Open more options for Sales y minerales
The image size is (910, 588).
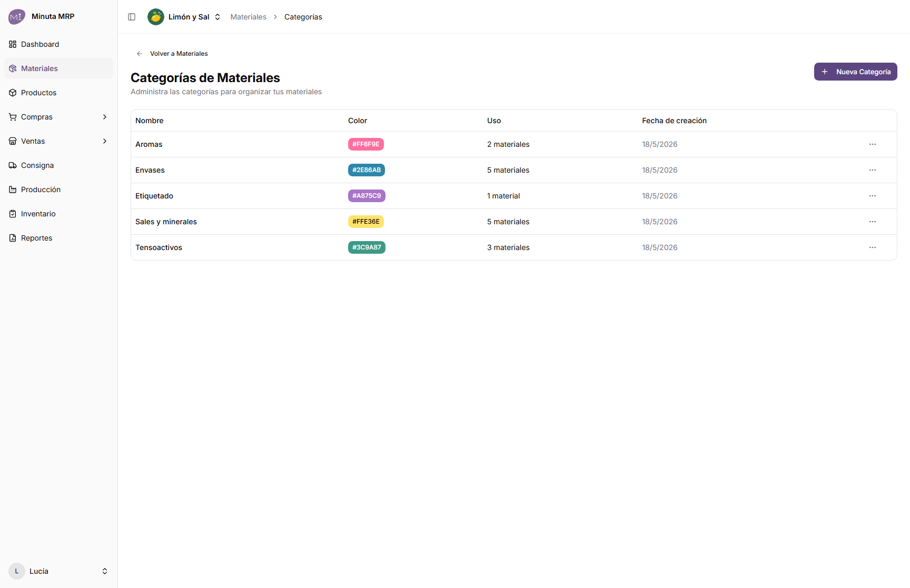[873, 222]
